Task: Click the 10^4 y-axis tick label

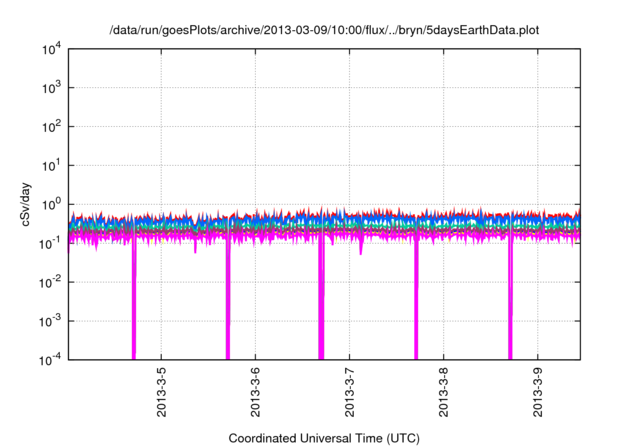Action: [52, 49]
